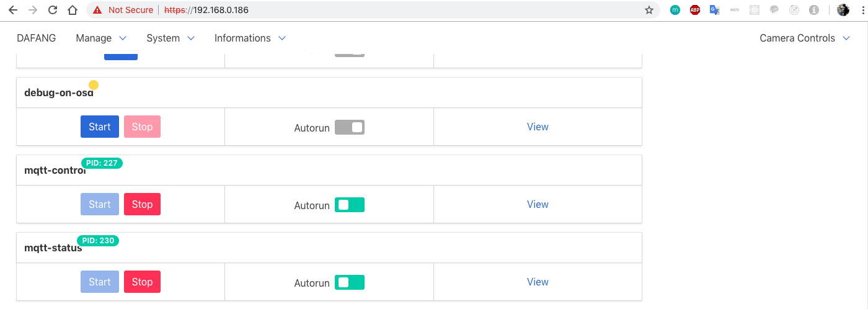
Task: Stop the mqtt-control service
Action: 142,204
